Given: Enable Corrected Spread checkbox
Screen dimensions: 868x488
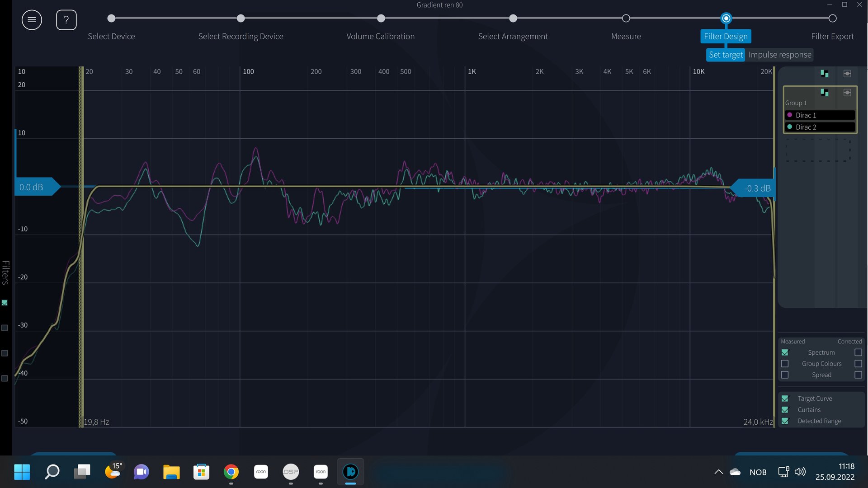Looking at the screenshot, I should pyautogui.click(x=858, y=375).
